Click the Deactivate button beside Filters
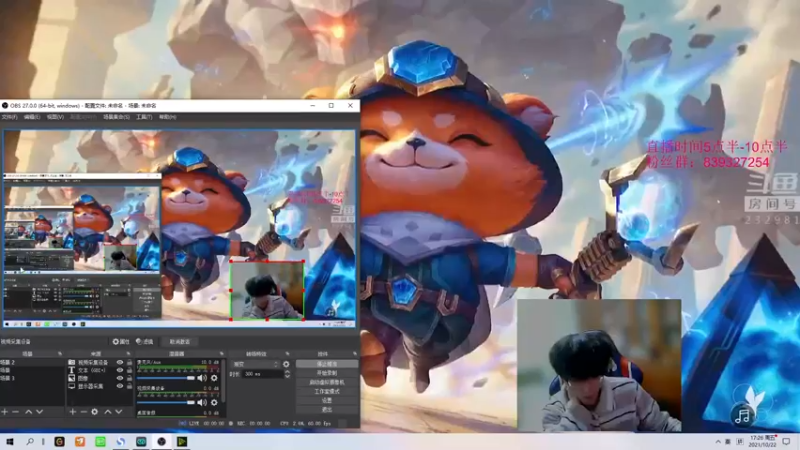 tap(180, 342)
